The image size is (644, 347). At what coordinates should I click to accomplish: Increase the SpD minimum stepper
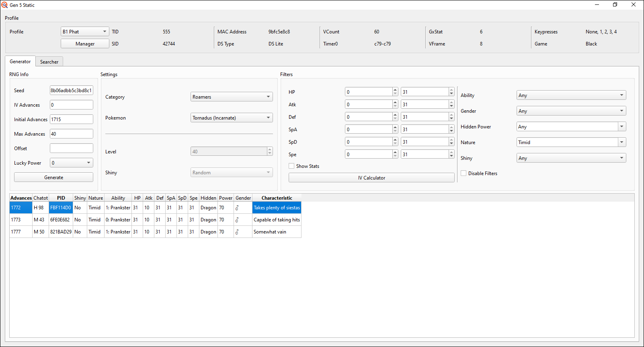(x=395, y=140)
